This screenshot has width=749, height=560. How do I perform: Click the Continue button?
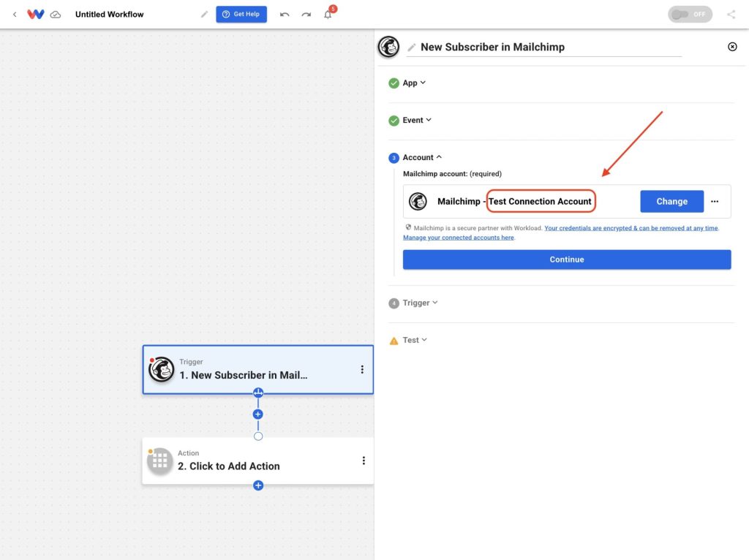567,260
